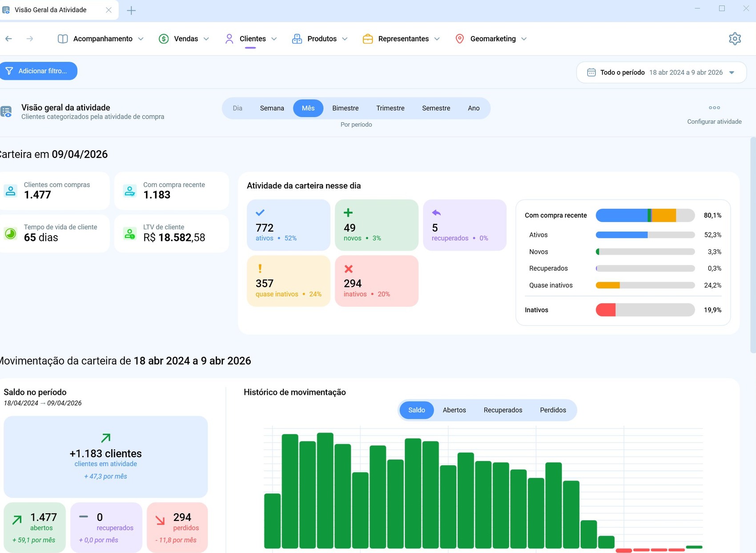Image resolution: width=756 pixels, height=553 pixels.
Task: Click the forward navigation arrow
Action: (x=30, y=39)
